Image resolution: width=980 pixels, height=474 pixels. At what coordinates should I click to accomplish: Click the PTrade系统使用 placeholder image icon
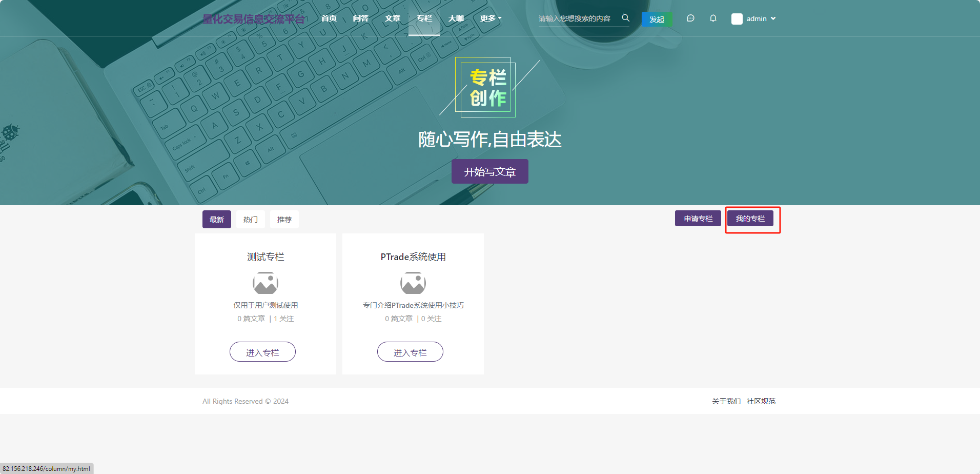[x=413, y=283]
